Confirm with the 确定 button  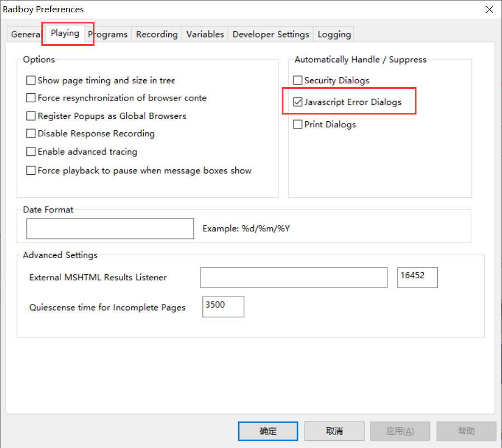click(268, 431)
